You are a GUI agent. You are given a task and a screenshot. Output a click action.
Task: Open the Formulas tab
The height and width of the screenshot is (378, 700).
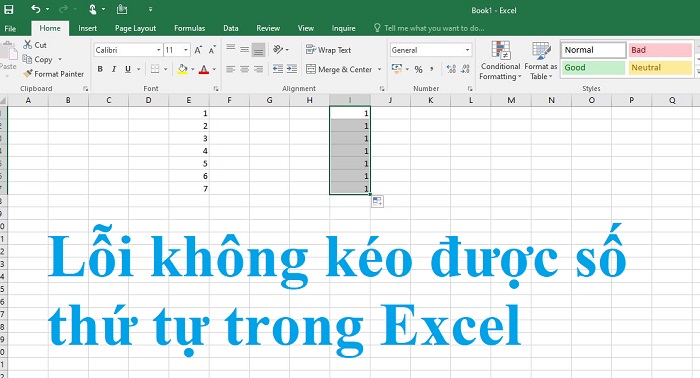point(189,28)
